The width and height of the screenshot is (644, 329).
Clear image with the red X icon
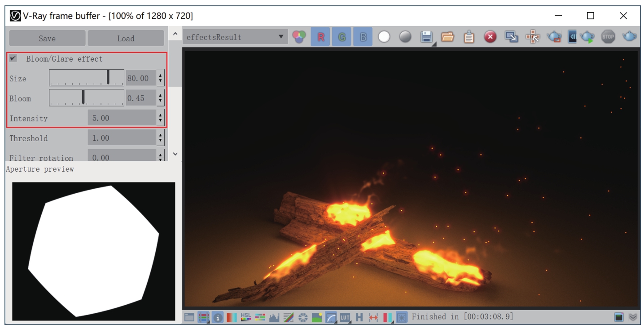pyautogui.click(x=490, y=37)
